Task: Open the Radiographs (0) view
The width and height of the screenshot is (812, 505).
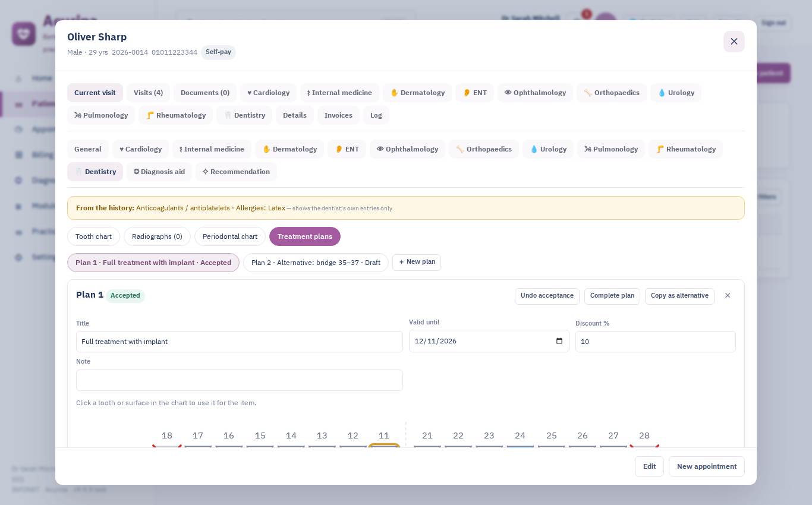Action: [157, 236]
